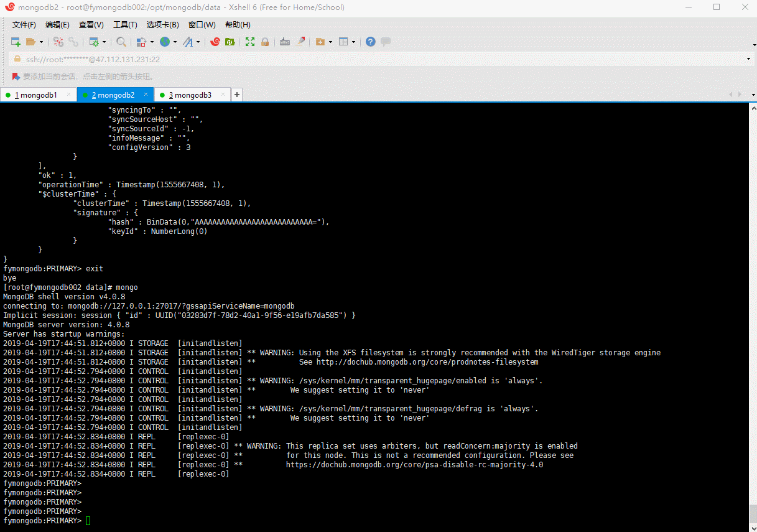Expand the Open folder dropdown arrow
This screenshot has width=757, height=532.
click(42, 42)
